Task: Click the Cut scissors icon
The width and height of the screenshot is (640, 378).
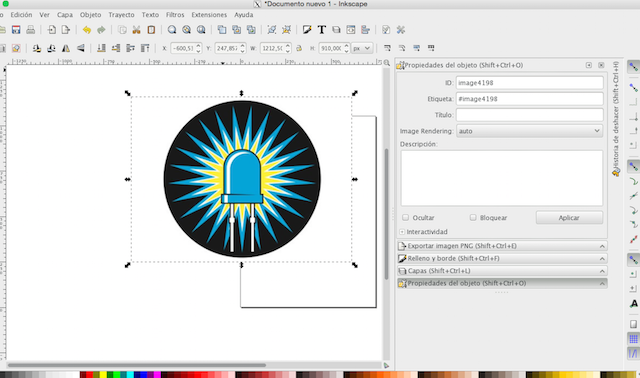Action: (x=136, y=30)
